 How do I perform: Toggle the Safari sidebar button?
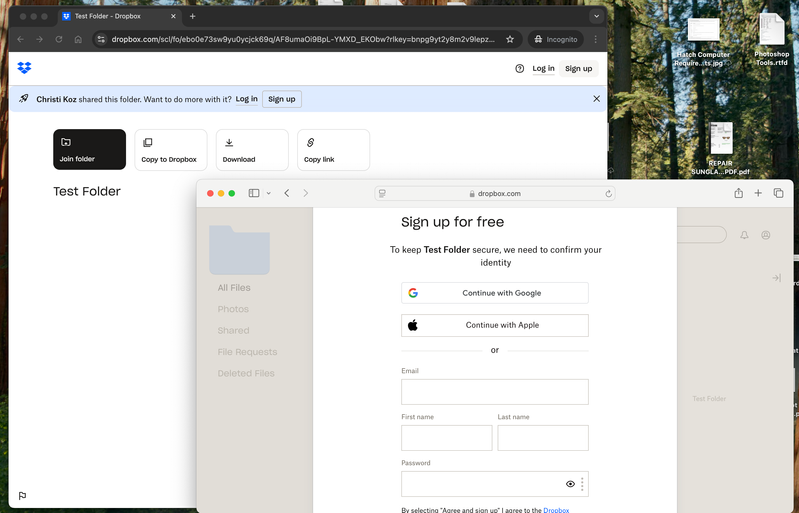coord(254,193)
